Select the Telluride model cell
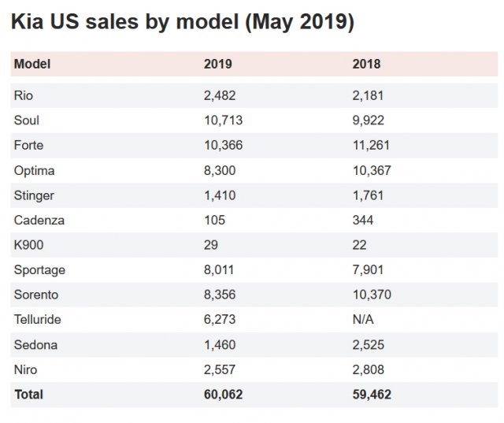The height and width of the screenshot is (423, 504). coord(37,320)
